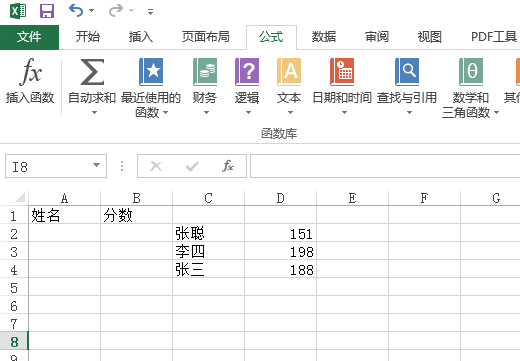Open the PDF工具 tab
This screenshot has height=361, width=520.
(x=494, y=37)
